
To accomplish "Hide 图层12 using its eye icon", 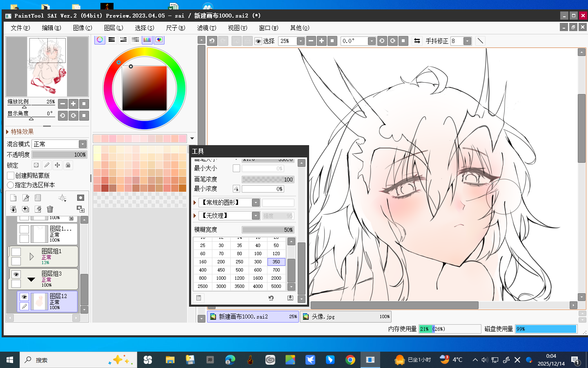I will pos(24,297).
